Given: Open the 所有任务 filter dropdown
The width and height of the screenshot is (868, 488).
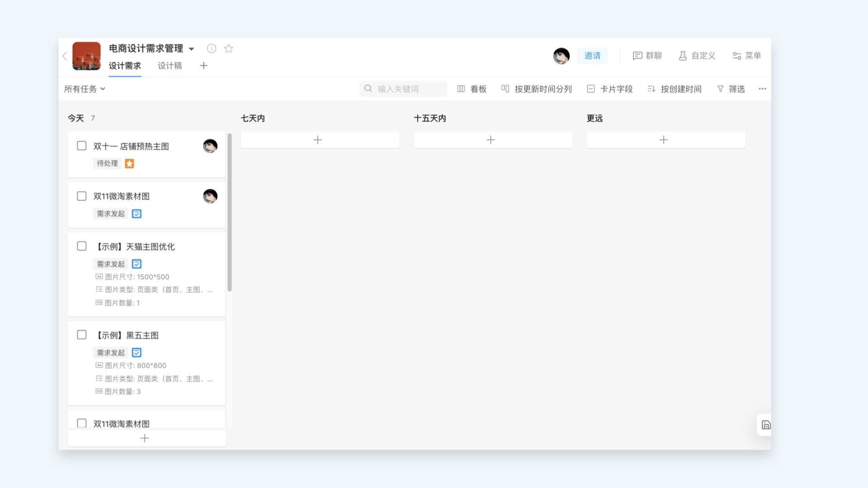Looking at the screenshot, I should point(85,89).
